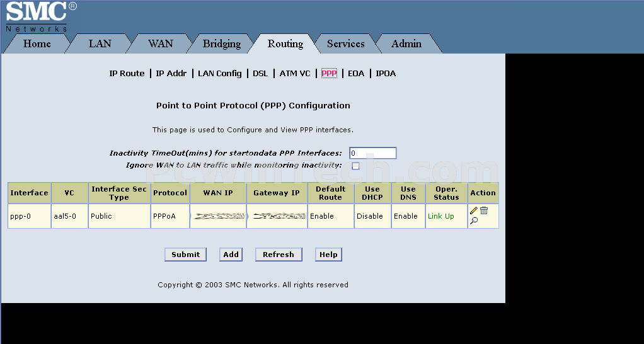644x344 pixels.
Task: Click the PPP Configuration page heading
Action: [x=253, y=105]
